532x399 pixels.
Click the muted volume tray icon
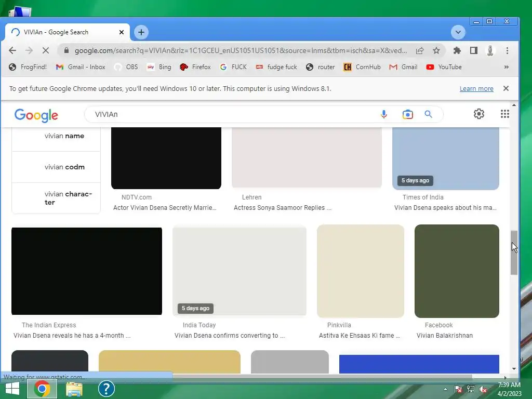[483, 389]
